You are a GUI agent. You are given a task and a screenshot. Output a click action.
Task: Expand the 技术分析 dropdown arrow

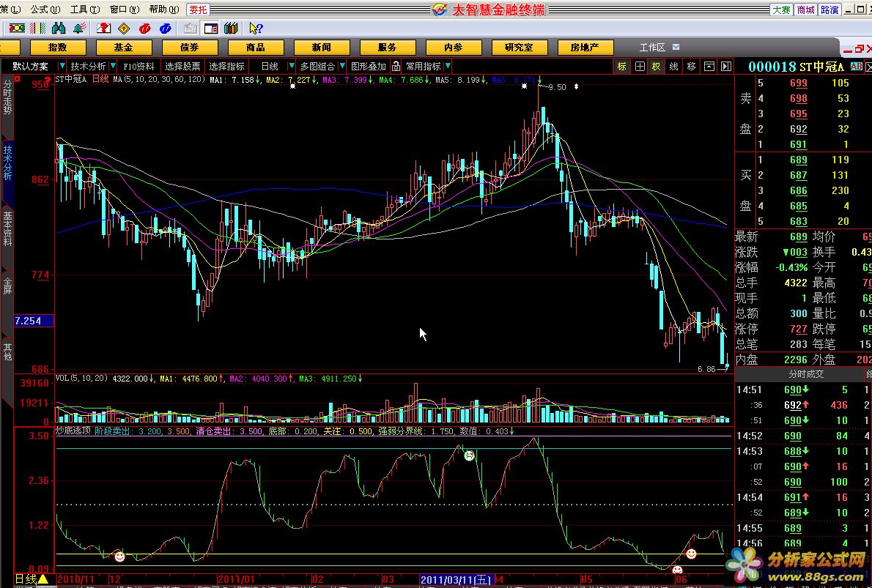click(113, 66)
